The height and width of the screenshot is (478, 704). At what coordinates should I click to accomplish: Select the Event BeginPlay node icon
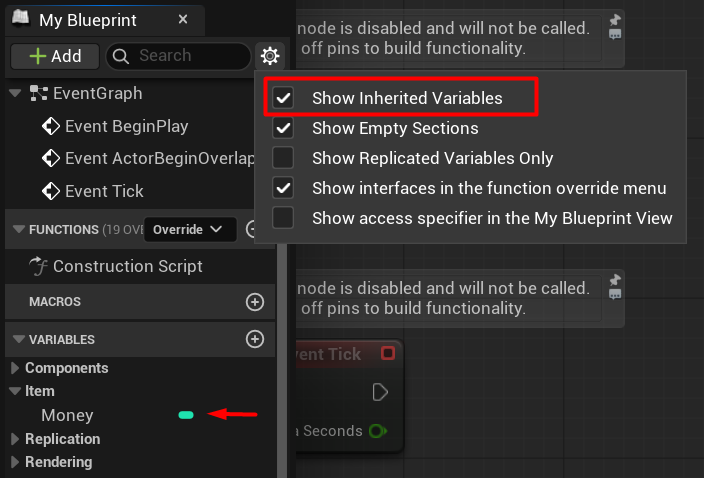point(51,126)
